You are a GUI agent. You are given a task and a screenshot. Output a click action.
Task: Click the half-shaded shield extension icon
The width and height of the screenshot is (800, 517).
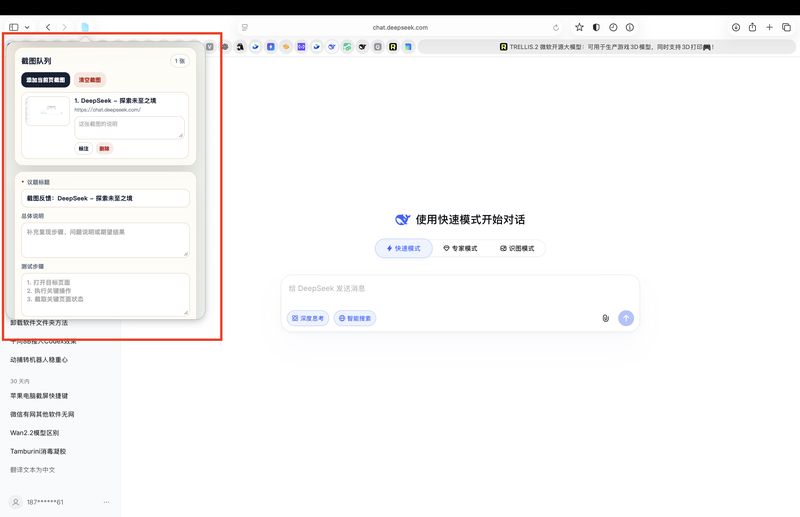(596, 27)
